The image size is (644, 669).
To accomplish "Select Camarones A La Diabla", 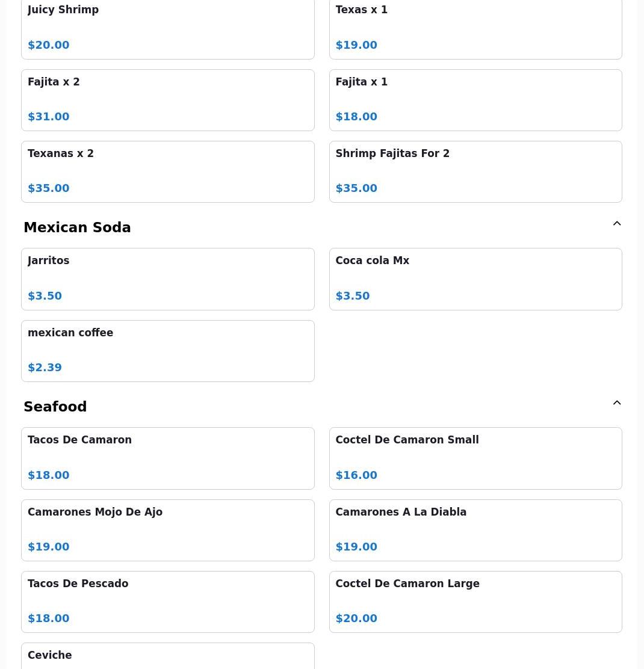I will [x=475, y=530].
